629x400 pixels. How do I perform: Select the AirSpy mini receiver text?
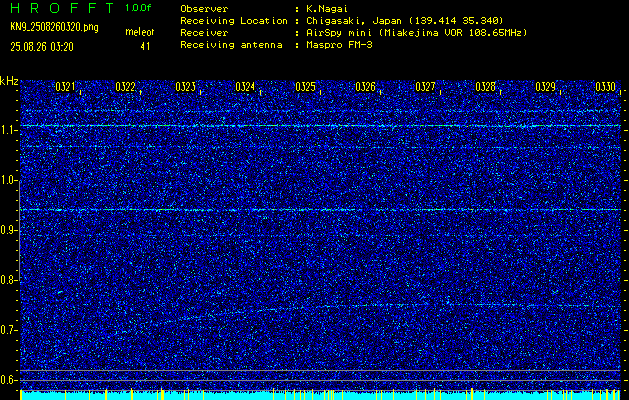click(x=417, y=32)
